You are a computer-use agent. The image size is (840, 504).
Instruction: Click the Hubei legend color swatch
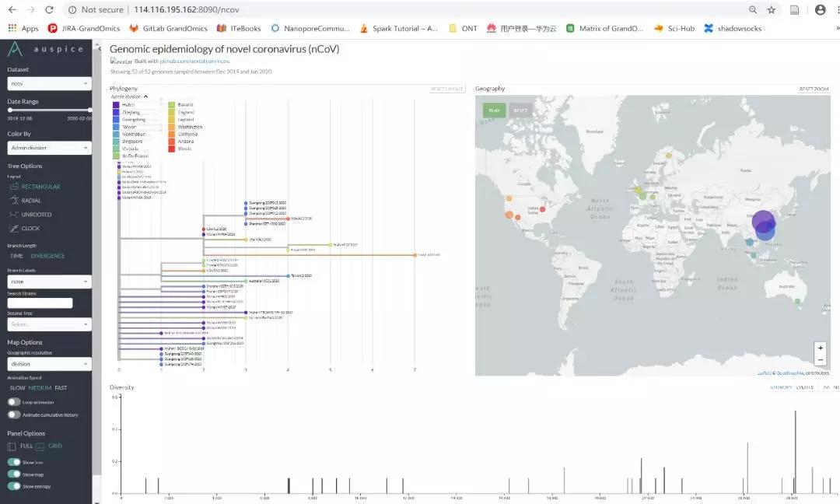[x=116, y=105]
